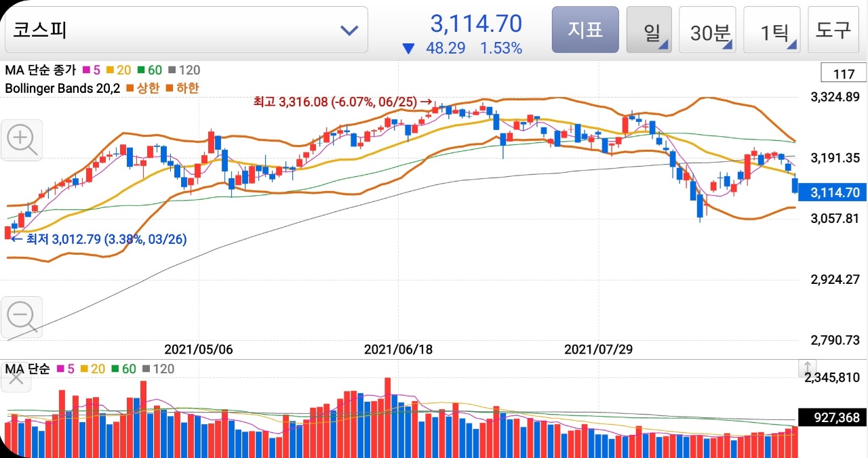This screenshot has width=868, height=458.
Task: Open the 도구 tools button
Action: click(833, 30)
